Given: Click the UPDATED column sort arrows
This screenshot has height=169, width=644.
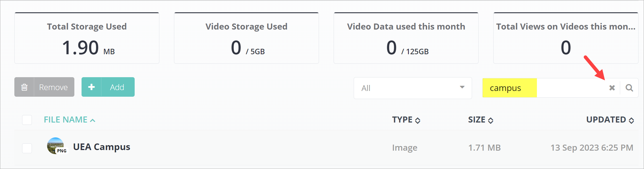Looking at the screenshot, I should (631, 121).
